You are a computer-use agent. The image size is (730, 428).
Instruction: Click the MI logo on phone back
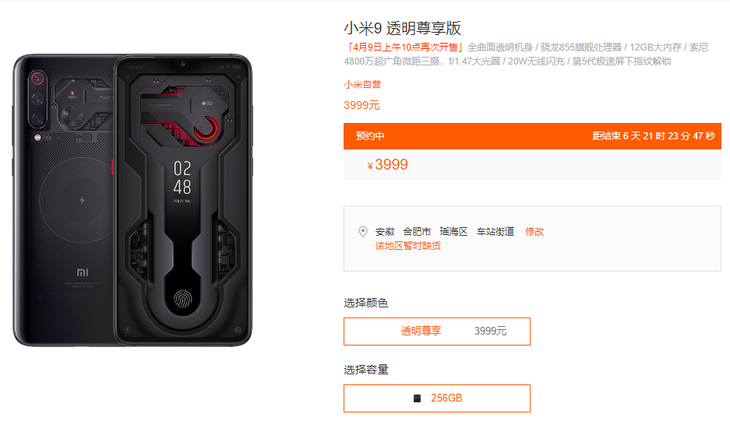point(82,272)
